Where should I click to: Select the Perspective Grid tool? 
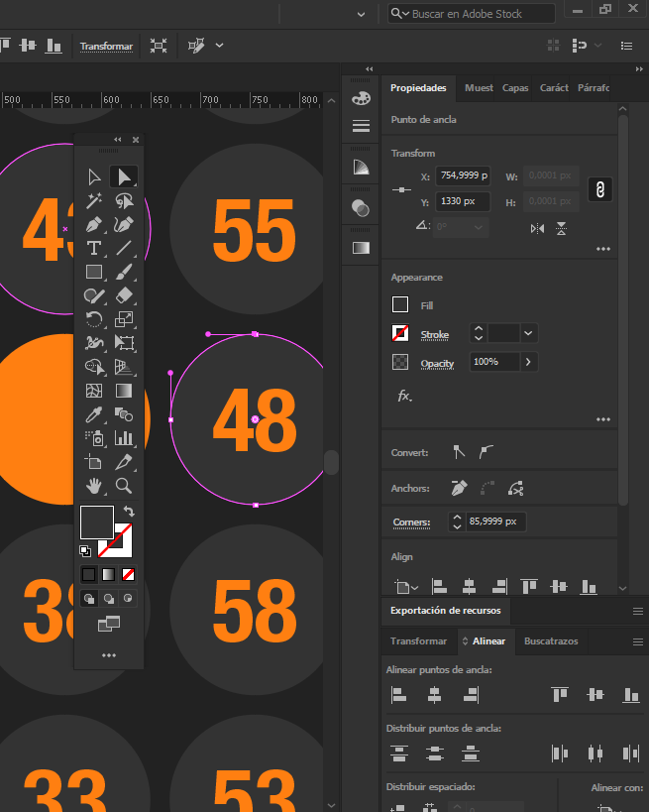click(124, 367)
